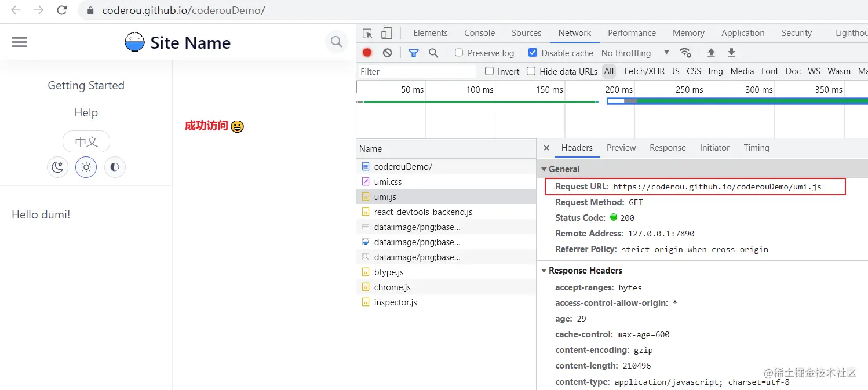Viewport: 868px width, 390px height.
Task: Filter requests by Font type
Action: [770, 71]
